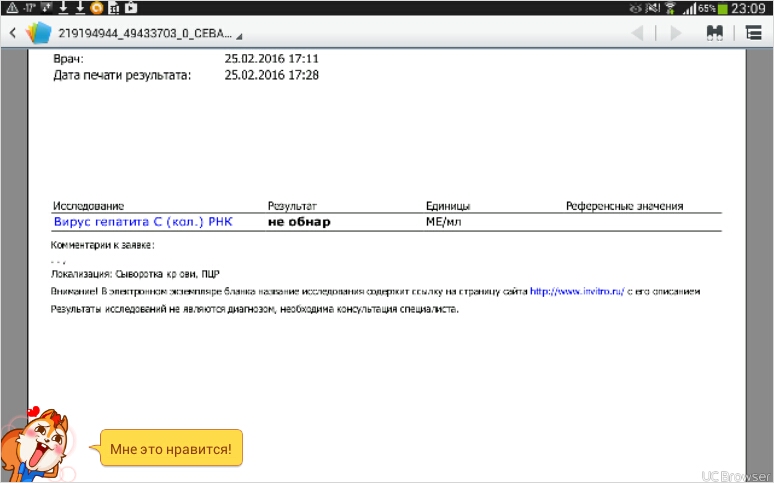
Task: Tap the orange circular notification icon in status bar
Action: [x=96, y=8]
